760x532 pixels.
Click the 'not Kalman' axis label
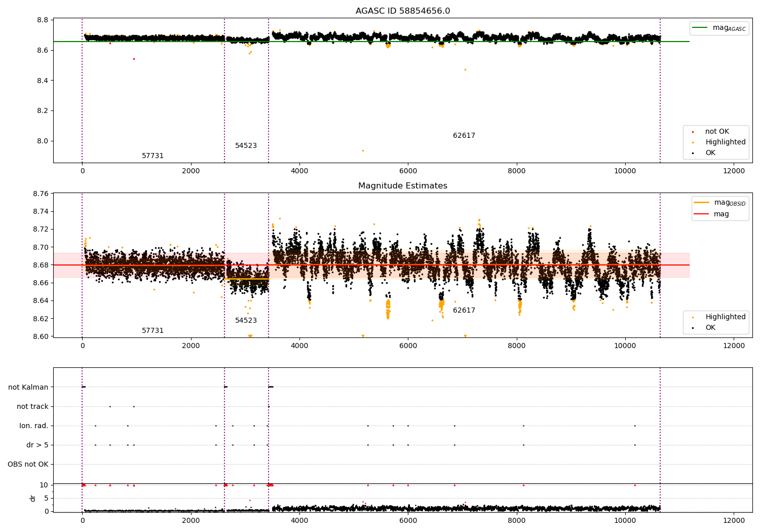coord(28,387)
